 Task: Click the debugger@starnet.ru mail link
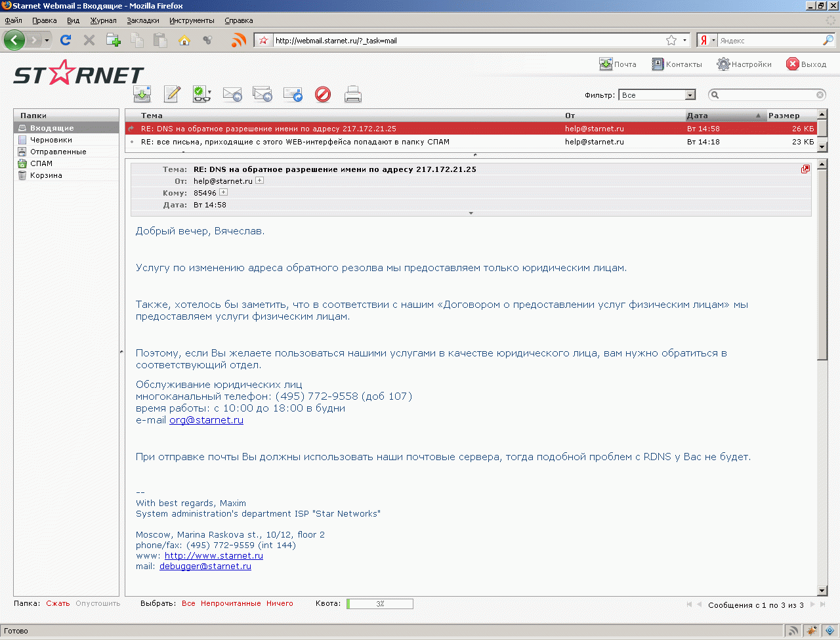pyautogui.click(x=205, y=566)
